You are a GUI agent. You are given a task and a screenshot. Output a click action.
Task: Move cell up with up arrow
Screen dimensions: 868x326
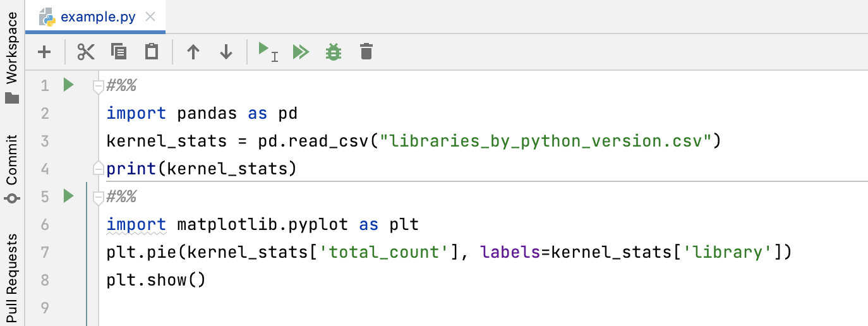193,52
